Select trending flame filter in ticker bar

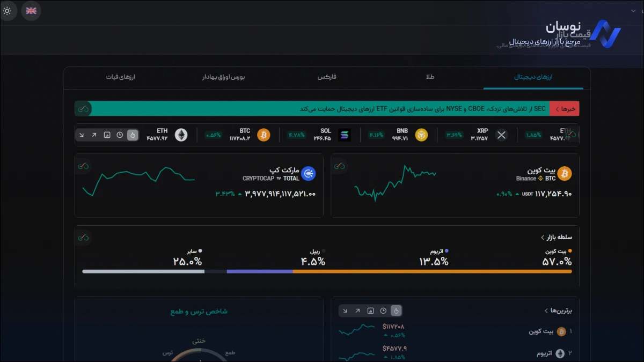click(x=132, y=135)
